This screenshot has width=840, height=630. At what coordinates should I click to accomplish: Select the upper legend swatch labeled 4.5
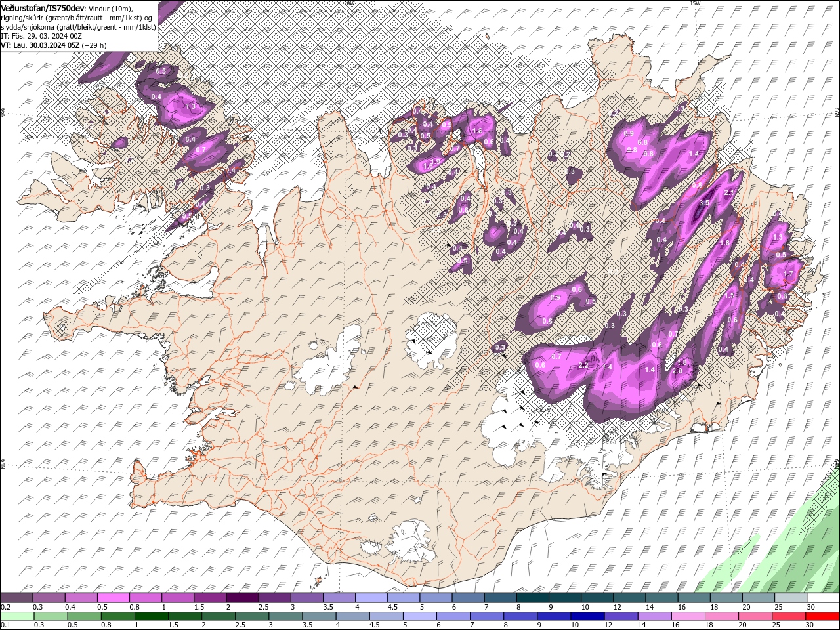point(404,598)
